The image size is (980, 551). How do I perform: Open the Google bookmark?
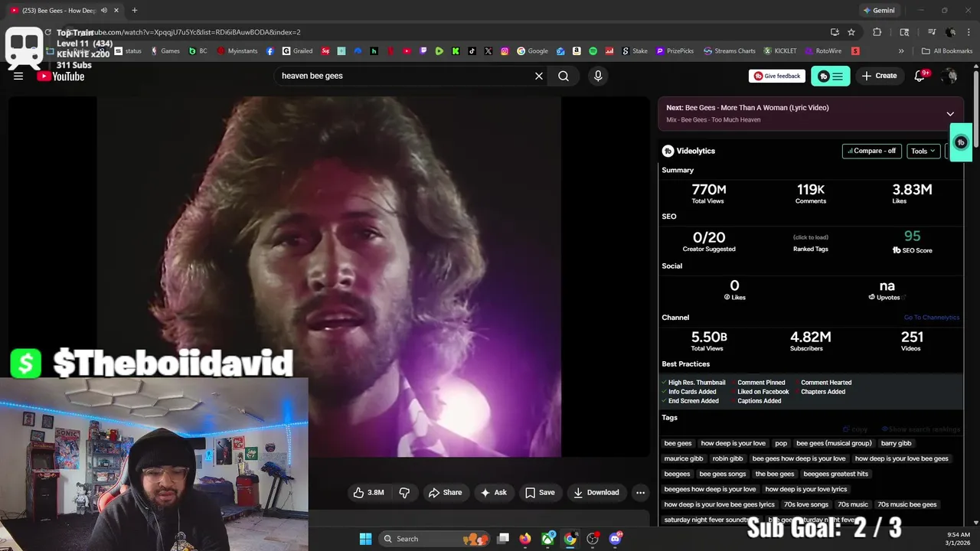[532, 51]
